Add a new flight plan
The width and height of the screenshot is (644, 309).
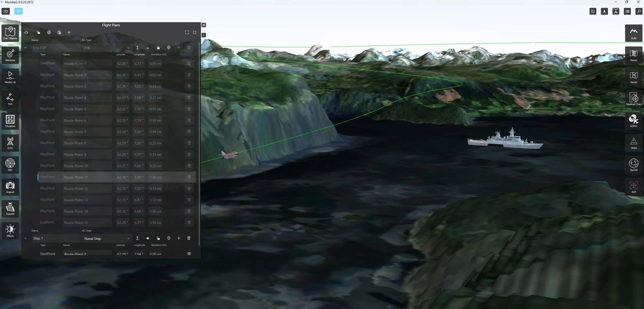coord(69,32)
